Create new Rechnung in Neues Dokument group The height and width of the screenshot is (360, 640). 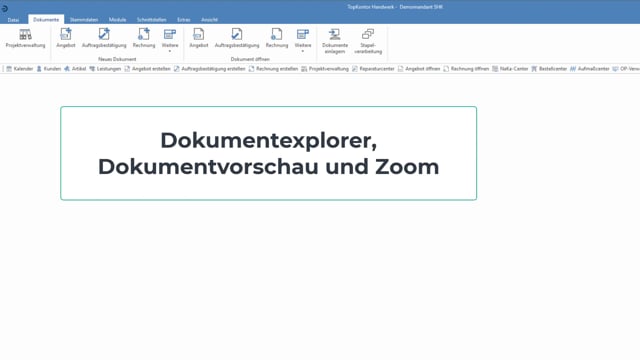click(x=144, y=39)
